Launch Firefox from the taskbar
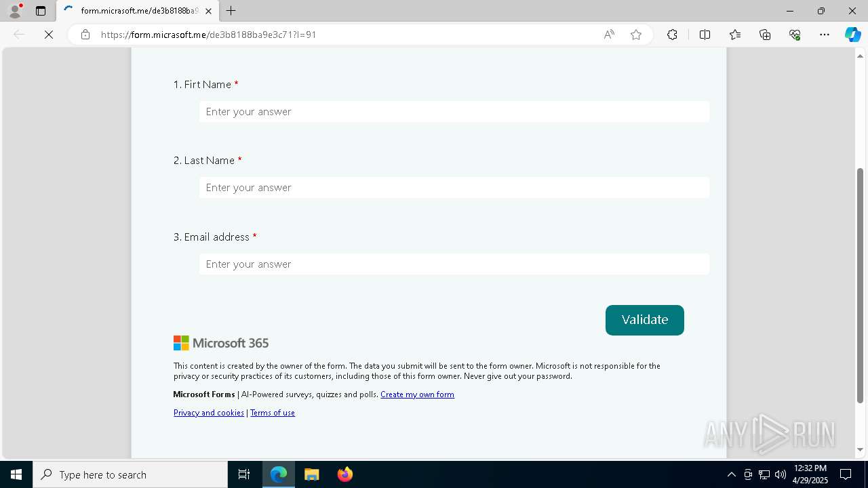Screen dimensions: 868x488 point(345,474)
